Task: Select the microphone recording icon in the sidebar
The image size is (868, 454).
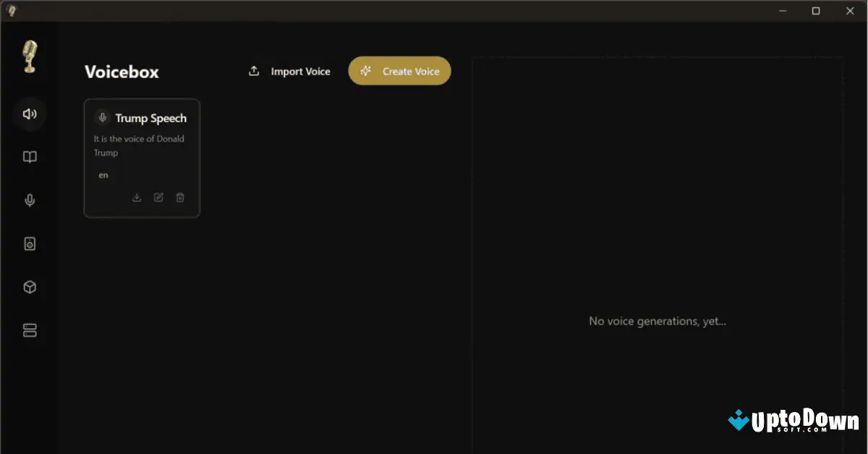Action: coord(29,200)
